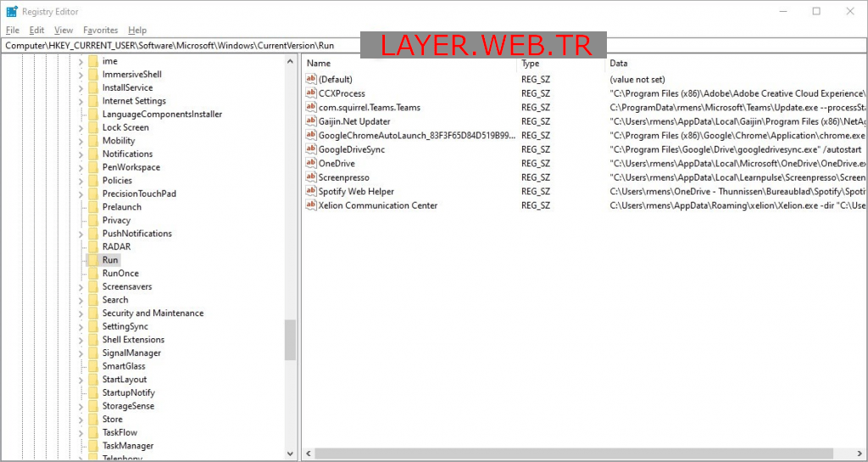Click the string value icon beside CCXProcess

coord(310,93)
